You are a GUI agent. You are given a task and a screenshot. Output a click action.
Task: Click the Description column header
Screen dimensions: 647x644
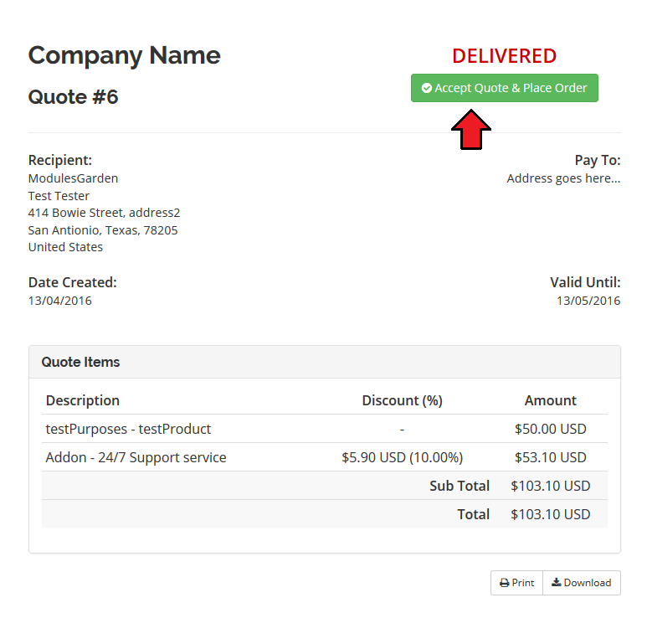click(x=83, y=400)
